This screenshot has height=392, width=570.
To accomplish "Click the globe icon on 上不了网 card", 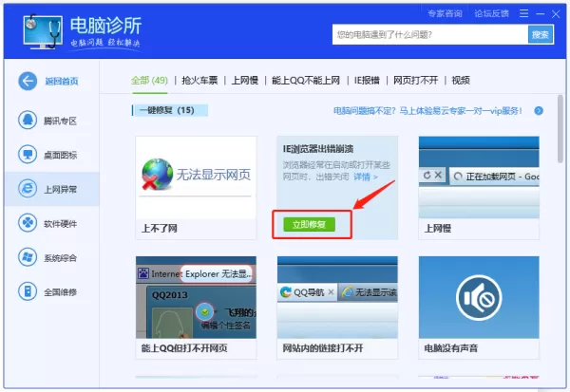I will point(157,174).
